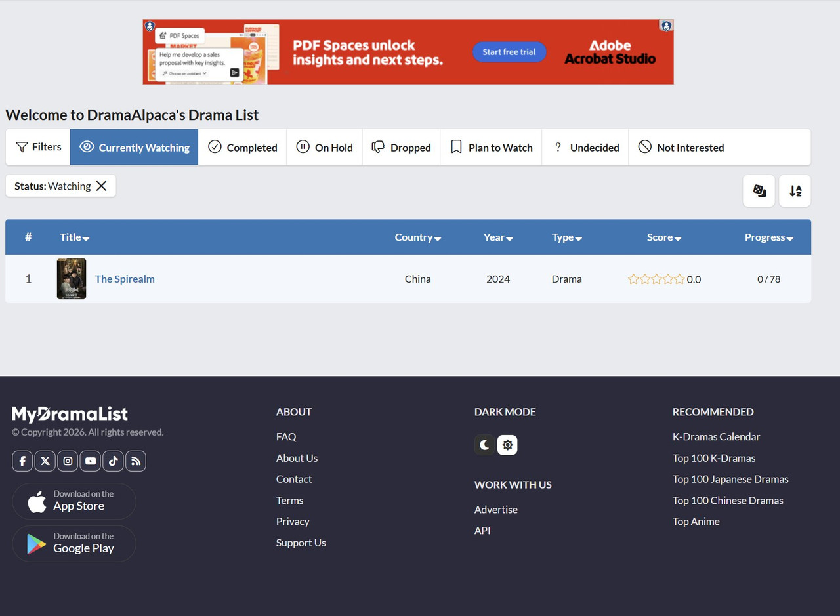The width and height of the screenshot is (840, 616).
Task: Open the YouTube social icon
Action: coord(91,461)
